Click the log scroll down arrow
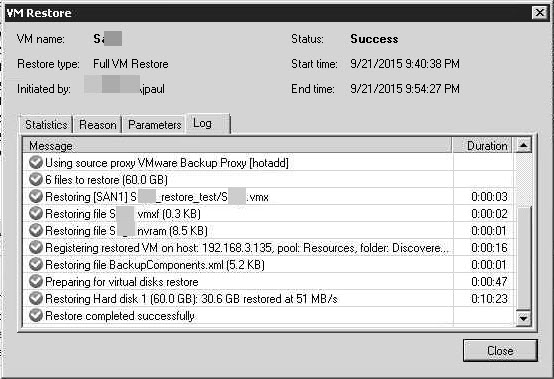 [524, 318]
